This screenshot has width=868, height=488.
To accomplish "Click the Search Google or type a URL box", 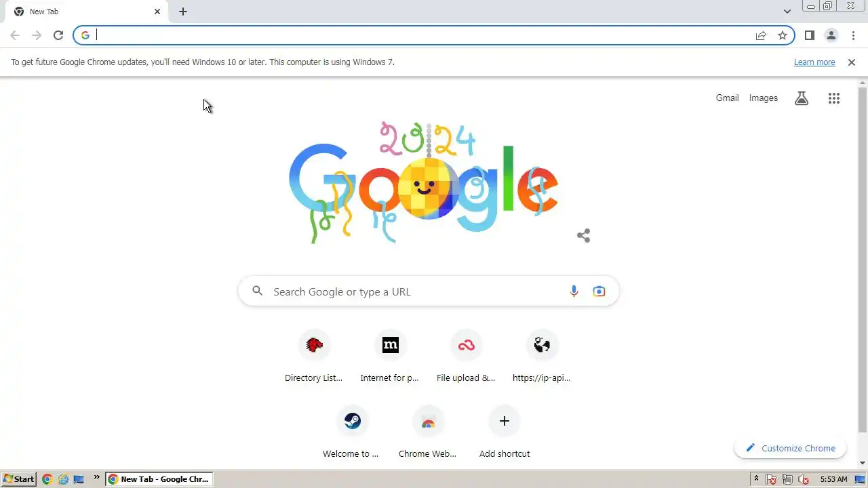I will pyautogui.click(x=429, y=291).
